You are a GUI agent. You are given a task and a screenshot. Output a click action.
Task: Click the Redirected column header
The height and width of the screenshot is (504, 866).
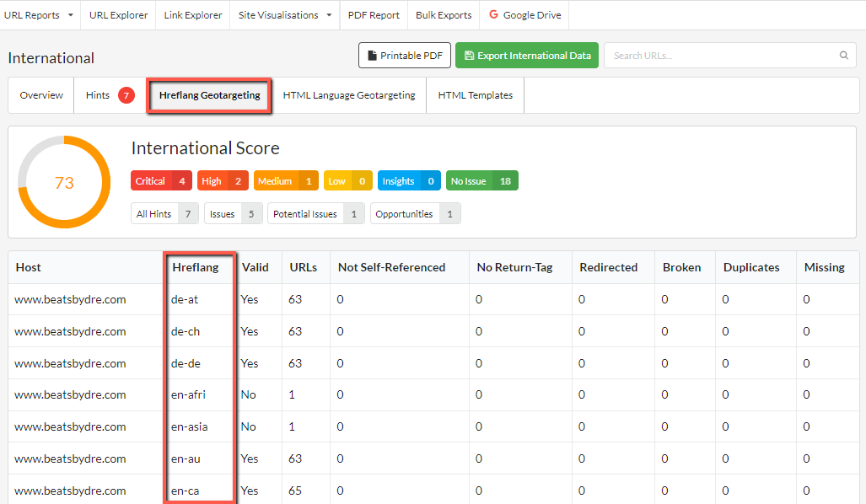tap(608, 267)
